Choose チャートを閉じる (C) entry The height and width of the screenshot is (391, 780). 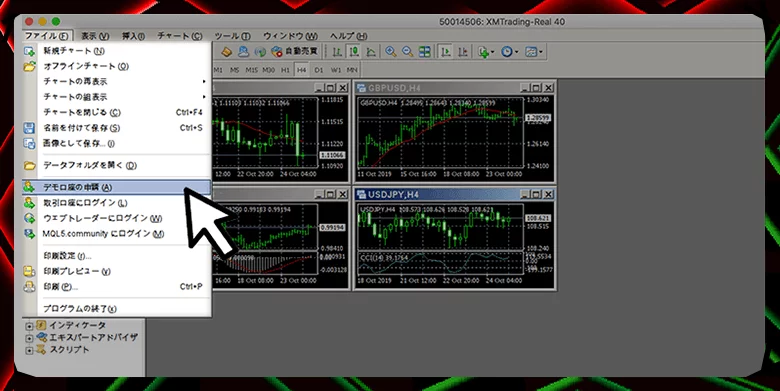point(117,112)
